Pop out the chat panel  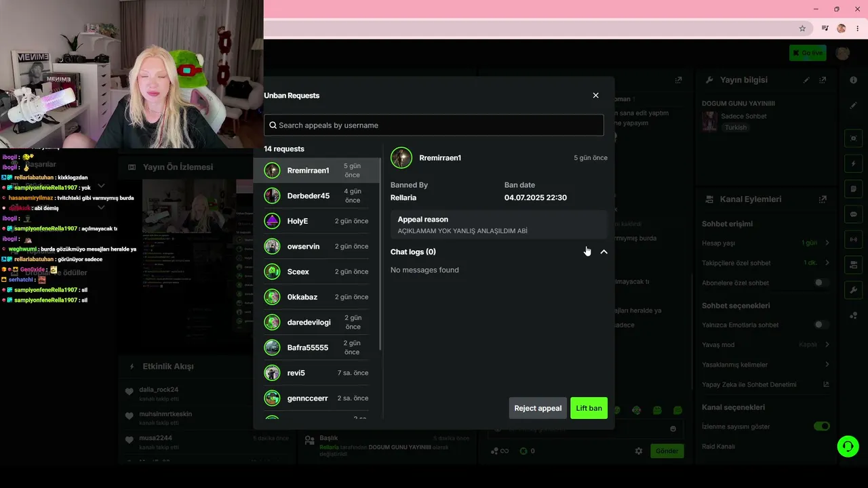click(x=678, y=80)
